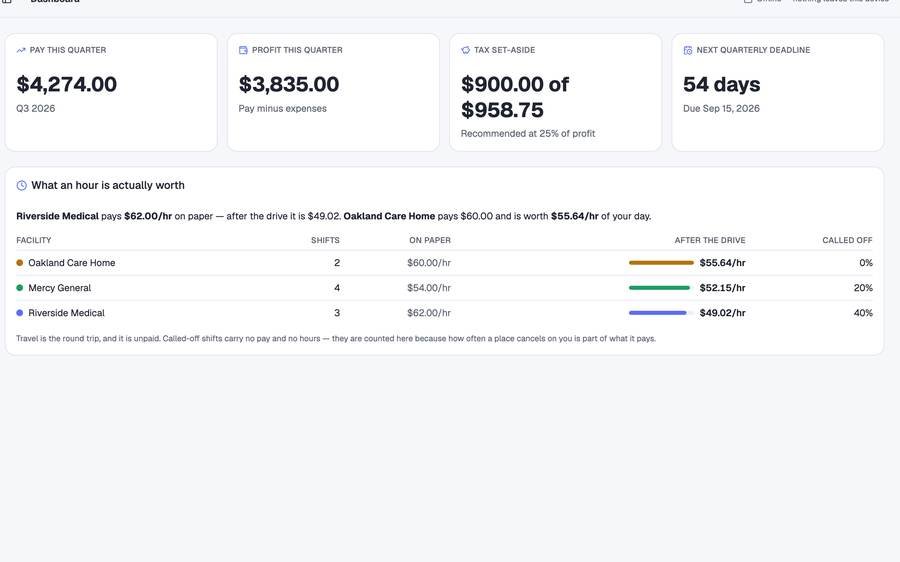This screenshot has width=900, height=562.
Task: Click the clock icon beside What an hour is actually worth
Action: tap(22, 185)
